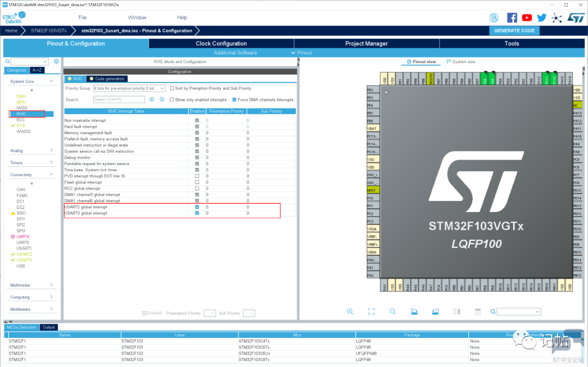588x367 pixels.
Task: Open the Additional Software section
Action: pyautogui.click(x=235, y=53)
